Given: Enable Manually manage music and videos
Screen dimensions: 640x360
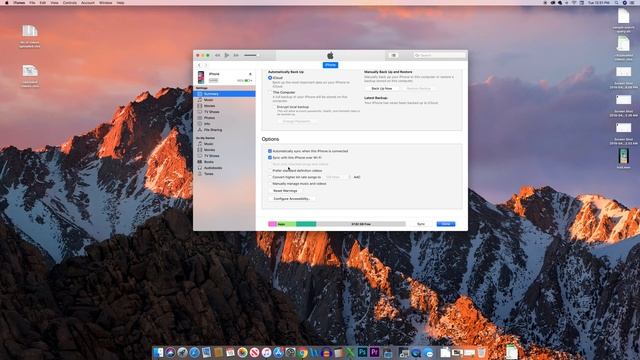Looking at the screenshot, I should pyautogui.click(x=270, y=184).
